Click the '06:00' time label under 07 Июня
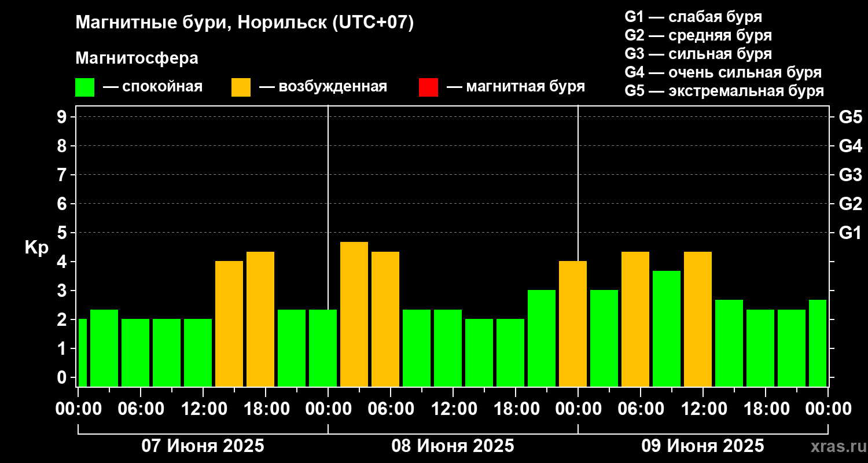The height and width of the screenshot is (463, 868). (141, 409)
